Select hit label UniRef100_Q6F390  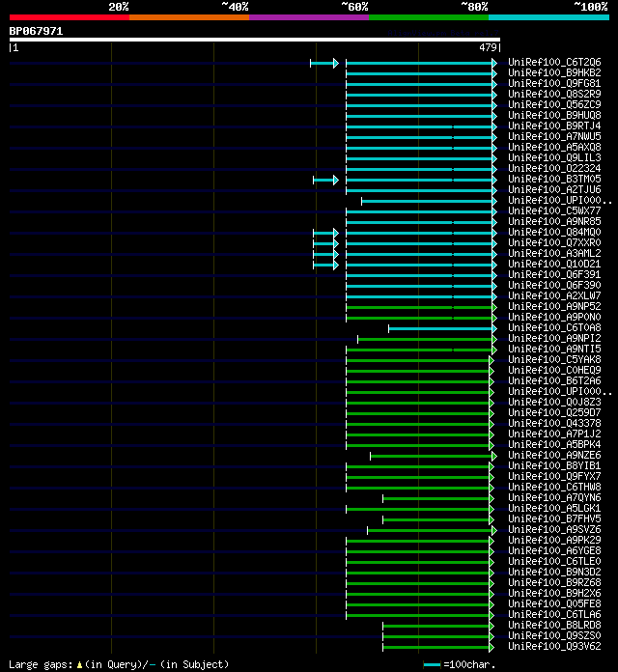tap(554, 285)
